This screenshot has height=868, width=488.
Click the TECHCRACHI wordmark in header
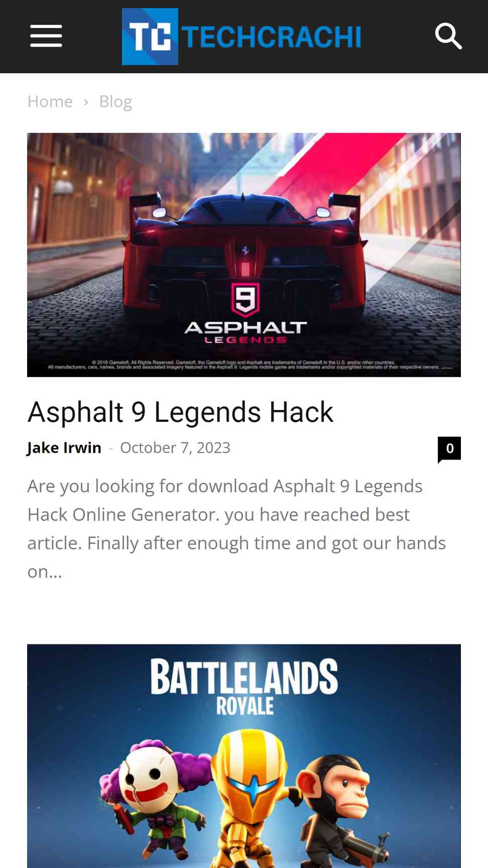tap(272, 37)
